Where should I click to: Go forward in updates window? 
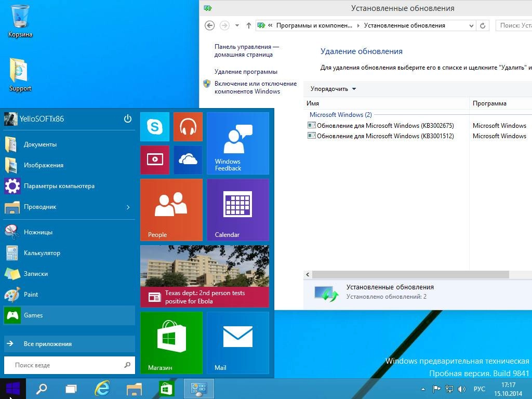224,25
